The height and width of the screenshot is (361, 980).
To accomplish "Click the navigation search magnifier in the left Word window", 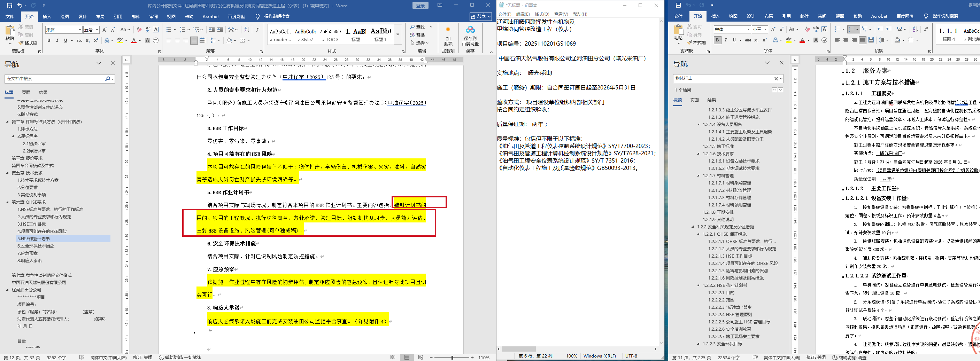I will (108, 79).
